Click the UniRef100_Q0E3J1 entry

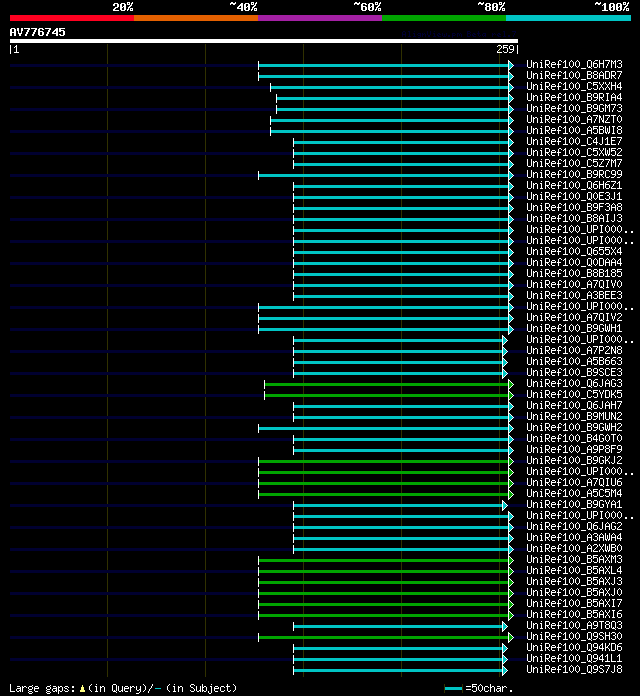tap(574, 197)
